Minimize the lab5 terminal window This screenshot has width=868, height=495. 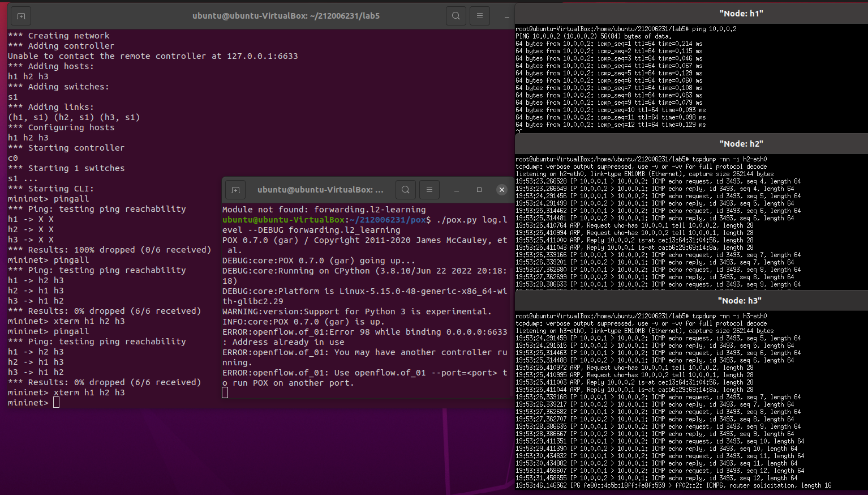506,16
